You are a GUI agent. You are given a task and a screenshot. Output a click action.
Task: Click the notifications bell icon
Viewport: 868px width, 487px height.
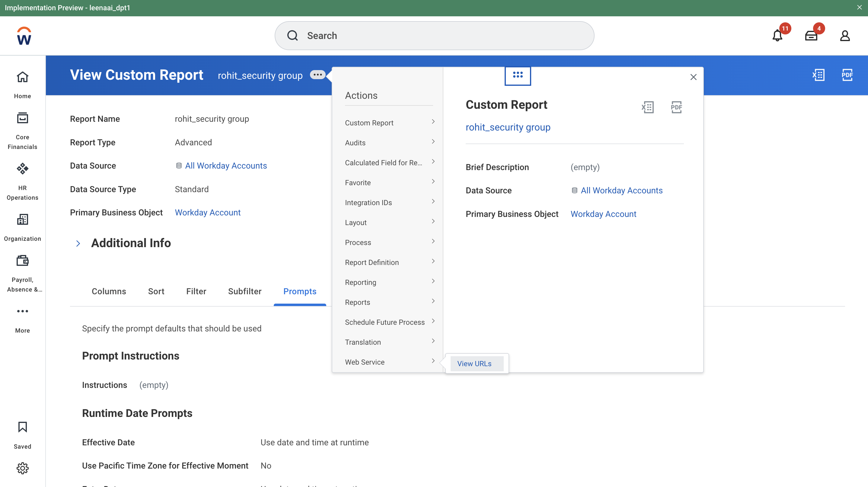coord(777,36)
